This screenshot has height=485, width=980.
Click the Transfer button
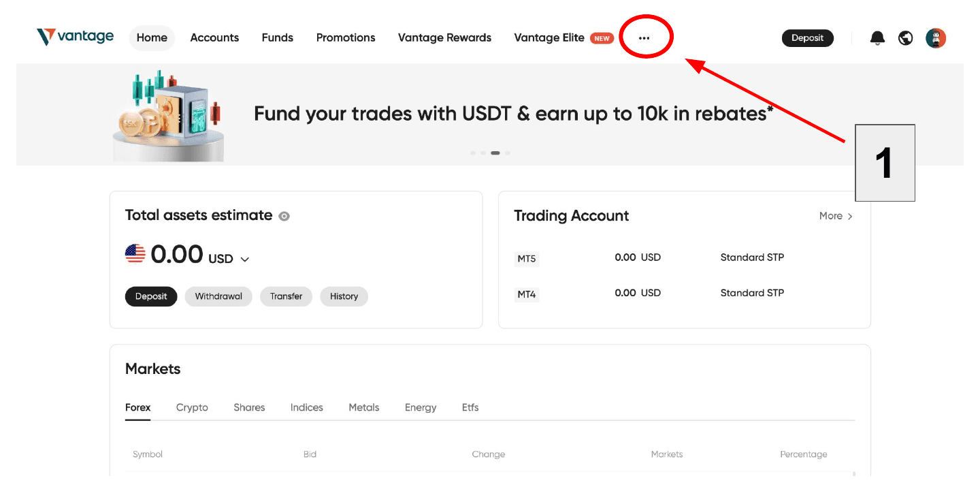pos(286,296)
